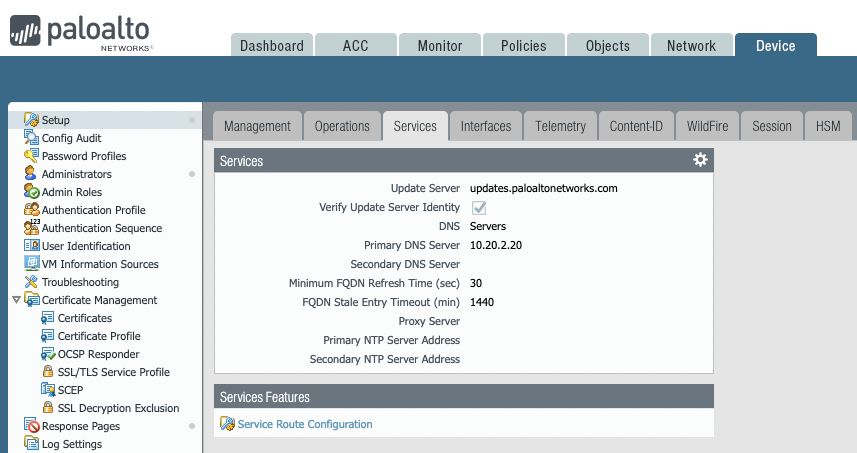Select SSL Decryption Exclusion entry
Viewport: 857px width, 453px height.
(x=119, y=408)
